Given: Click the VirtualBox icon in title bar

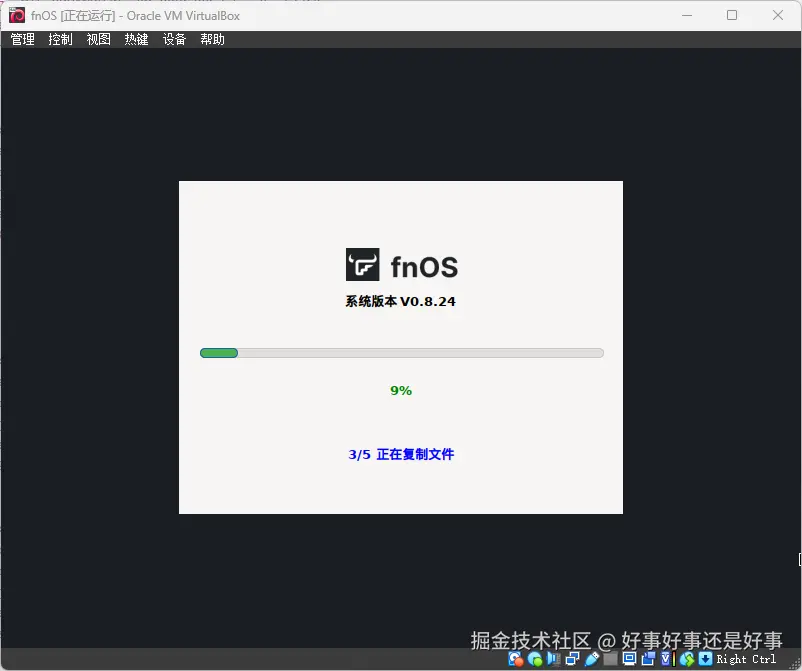Looking at the screenshot, I should [x=16, y=15].
